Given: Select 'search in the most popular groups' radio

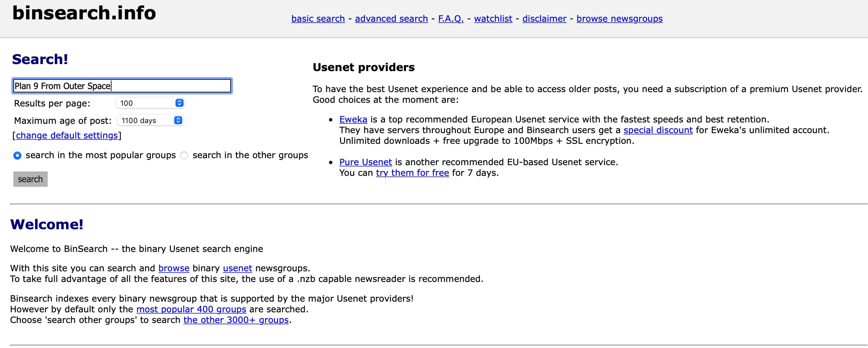Looking at the screenshot, I should click(17, 155).
